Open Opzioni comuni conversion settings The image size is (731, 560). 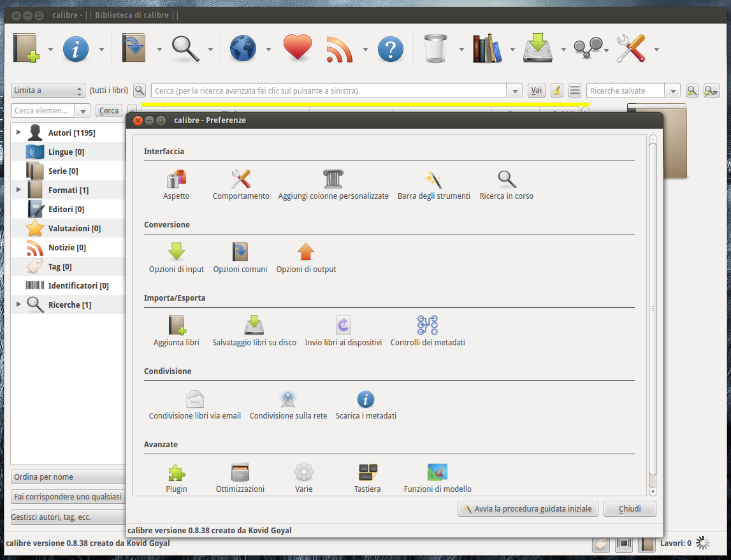click(x=240, y=258)
